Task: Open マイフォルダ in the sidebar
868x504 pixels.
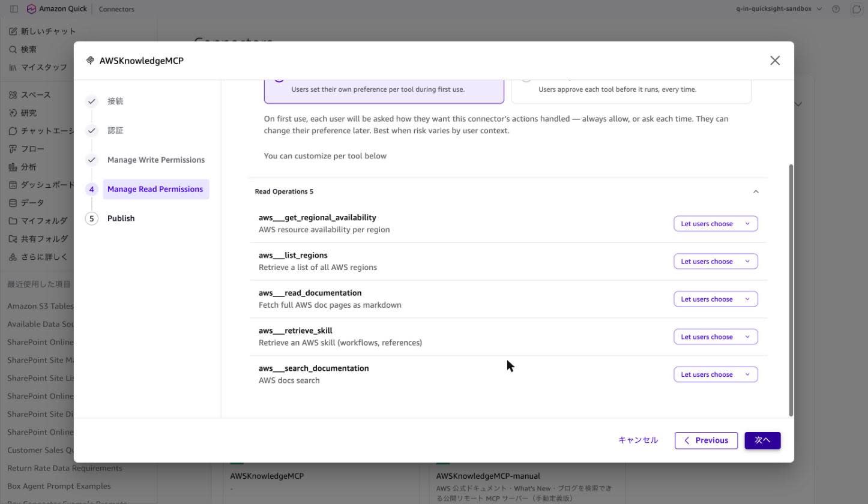Action: click(38, 221)
